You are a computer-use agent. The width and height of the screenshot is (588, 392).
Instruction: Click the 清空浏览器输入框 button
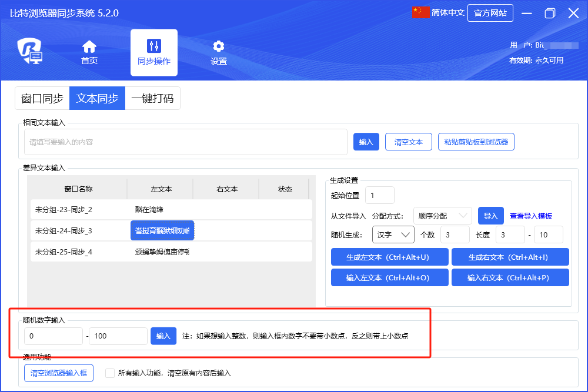(59, 373)
